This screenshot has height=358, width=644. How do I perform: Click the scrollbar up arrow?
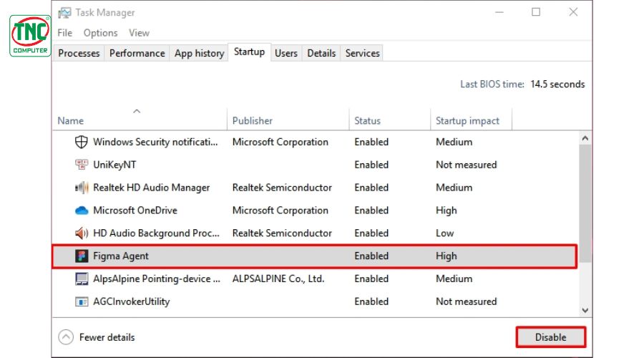(585, 138)
